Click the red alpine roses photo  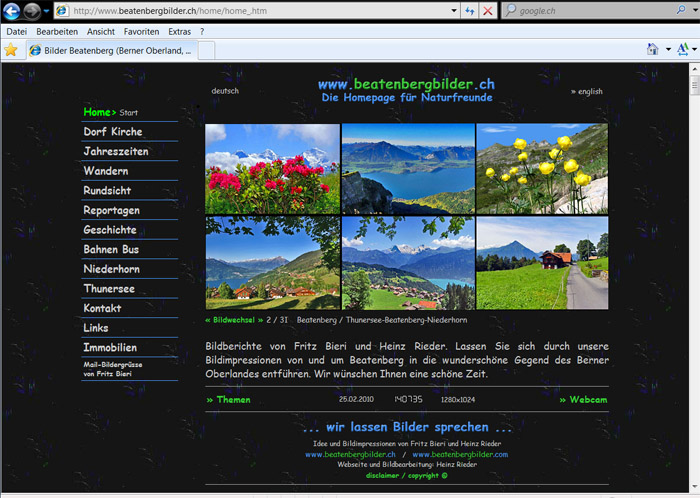pyautogui.click(x=272, y=169)
